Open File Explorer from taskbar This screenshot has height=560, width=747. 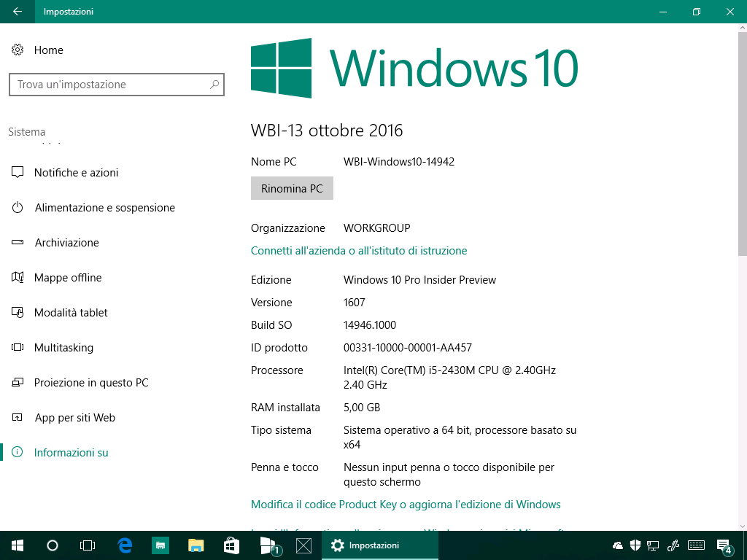(196, 545)
